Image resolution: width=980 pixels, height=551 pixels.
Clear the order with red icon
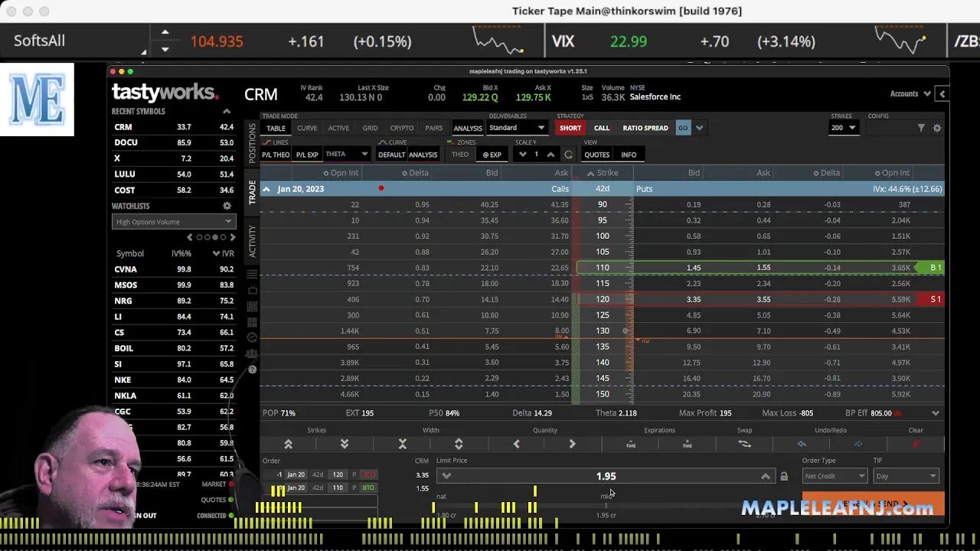[916, 444]
